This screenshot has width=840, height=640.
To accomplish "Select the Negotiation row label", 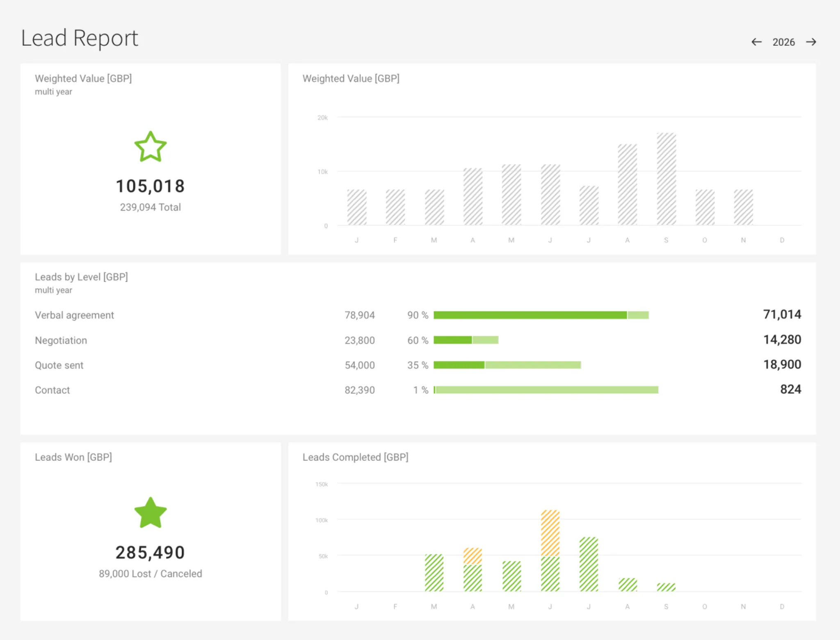I will click(x=61, y=340).
